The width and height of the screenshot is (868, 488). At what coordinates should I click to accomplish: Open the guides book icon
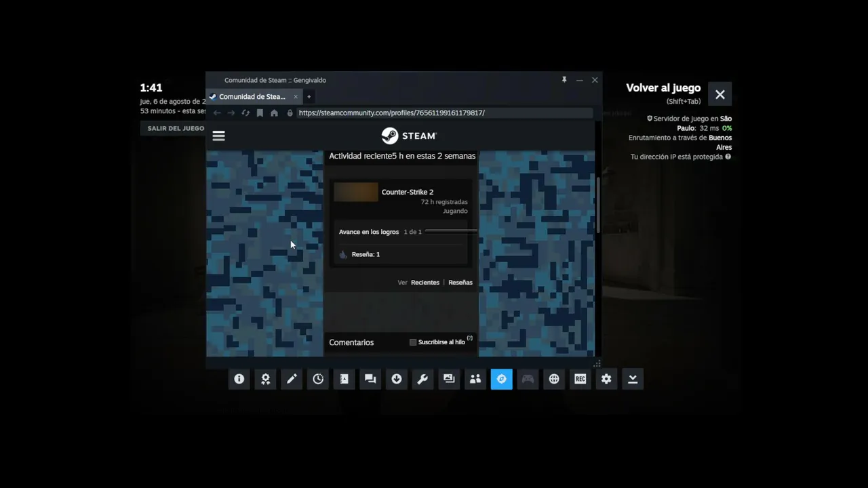[344, 379]
